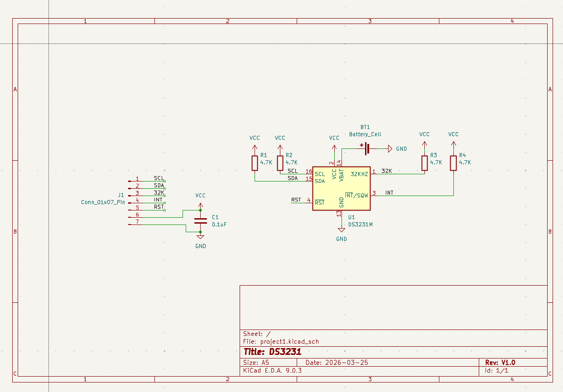The image size is (563, 392).
Task: Select the INT net label wire near pin 3
Action: coord(390,193)
